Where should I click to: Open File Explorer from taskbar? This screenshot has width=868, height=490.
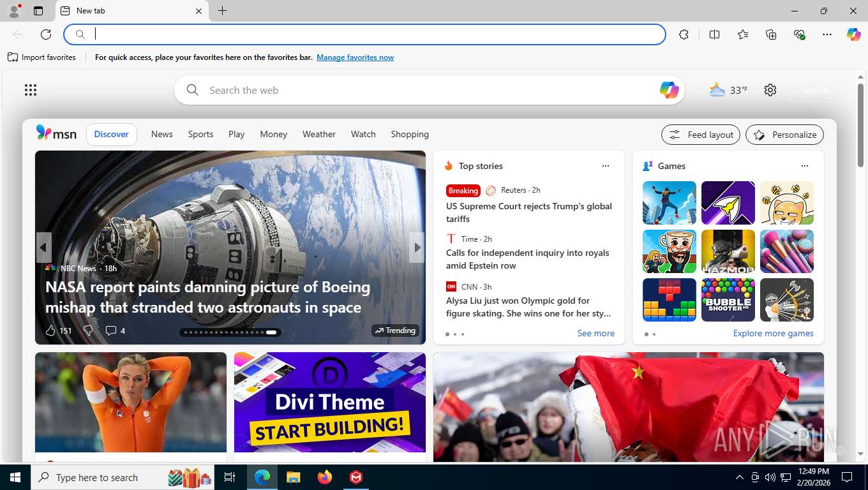293,477
